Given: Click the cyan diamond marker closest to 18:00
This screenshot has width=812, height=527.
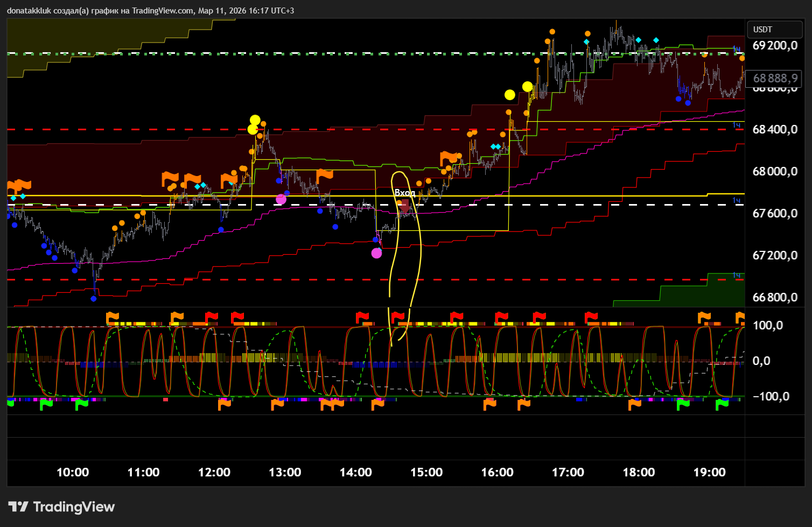Looking at the screenshot, I should (638, 40).
